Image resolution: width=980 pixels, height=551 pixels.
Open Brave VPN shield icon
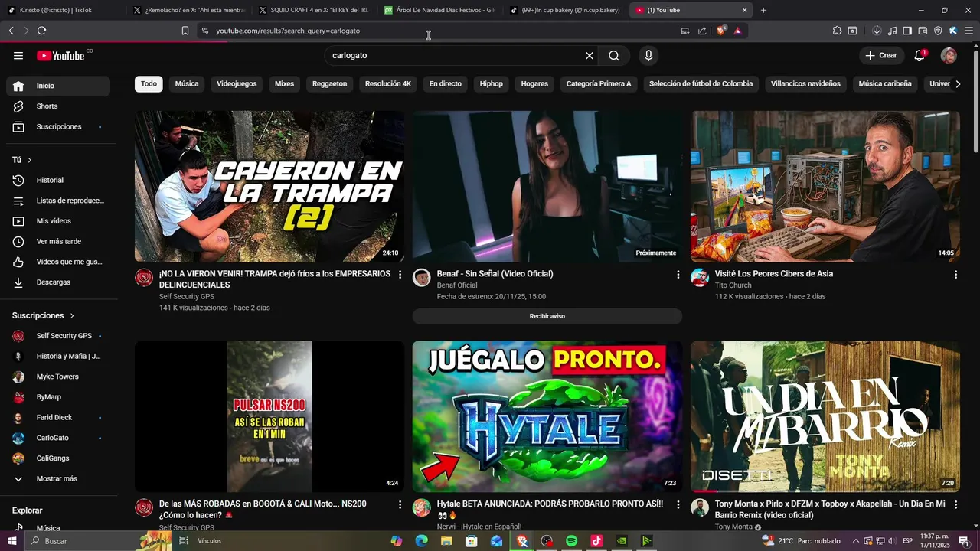(938, 31)
